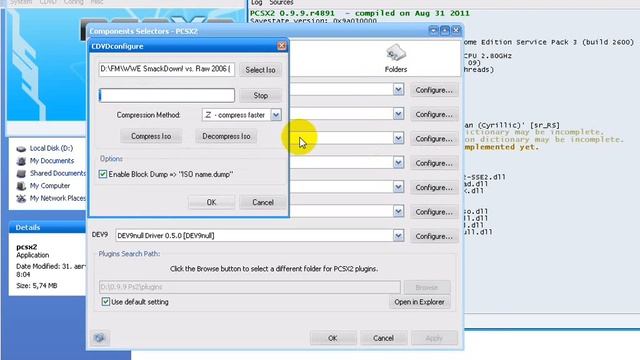Viewport: 640px width, 360px height.
Task: Click Cancel in Components Selectors window
Action: tap(383, 338)
